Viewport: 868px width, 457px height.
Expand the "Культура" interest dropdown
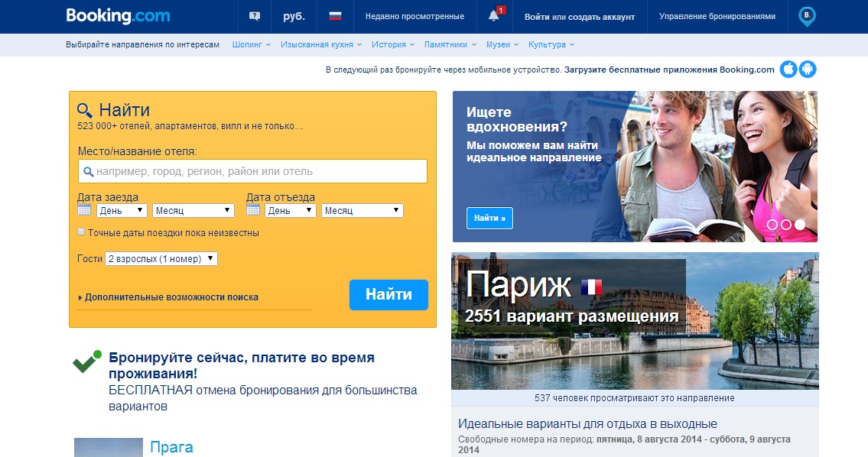[x=551, y=44]
